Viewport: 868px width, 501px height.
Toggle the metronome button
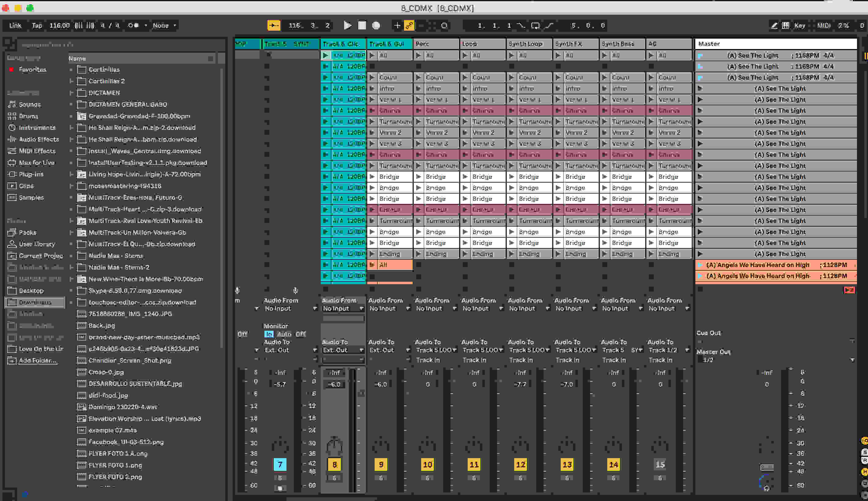coord(133,25)
